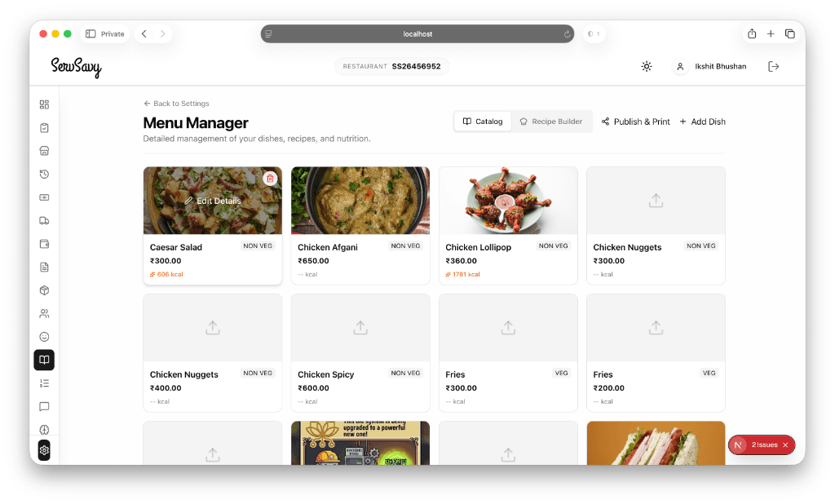Open the chat bubble icon in the sidebar
The height and width of the screenshot is (504, 835).
[x=44, y=407]
